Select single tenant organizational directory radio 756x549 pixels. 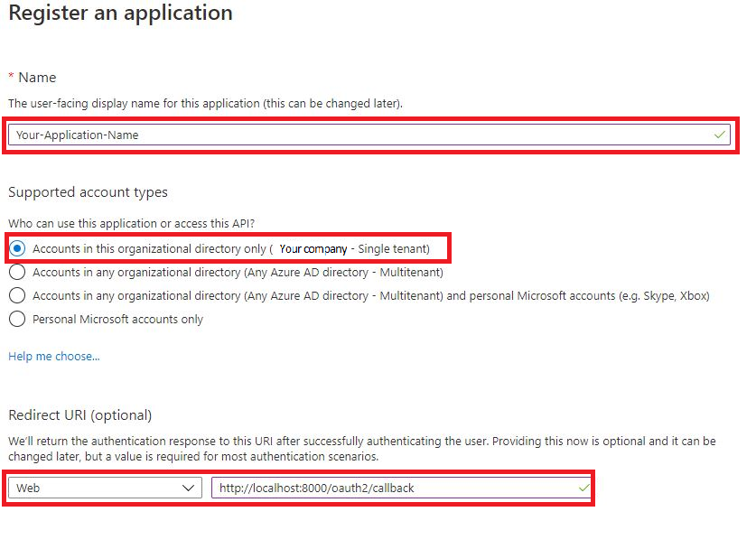pos(17,248)
